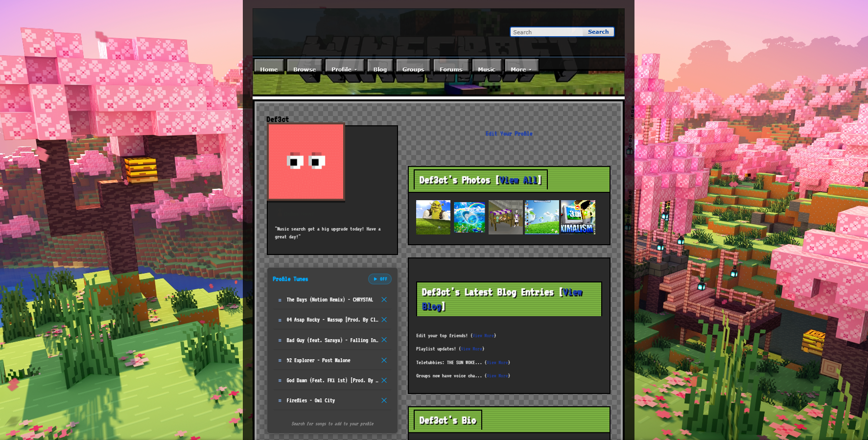Image resolution: width=868 pixels, height=440 pixels.
Task: Open the Blog tab
Action: [380, 66]
